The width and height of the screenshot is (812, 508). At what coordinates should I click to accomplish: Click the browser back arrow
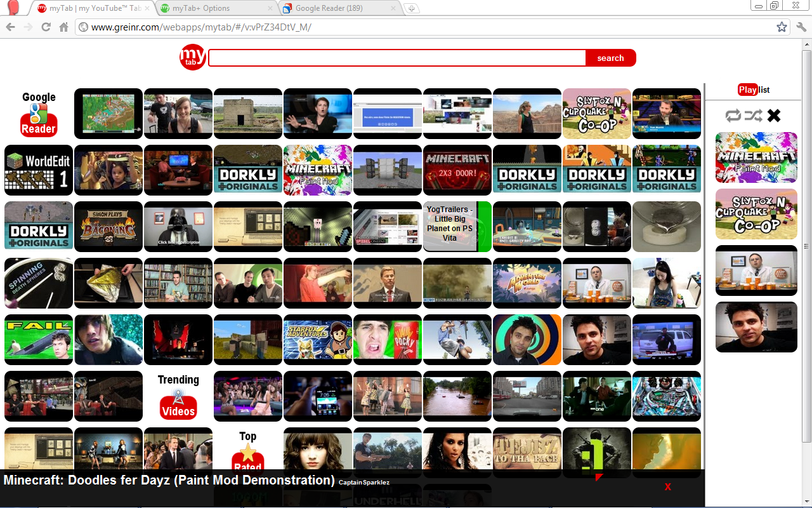pyautogui.click(x=10, y=27)
